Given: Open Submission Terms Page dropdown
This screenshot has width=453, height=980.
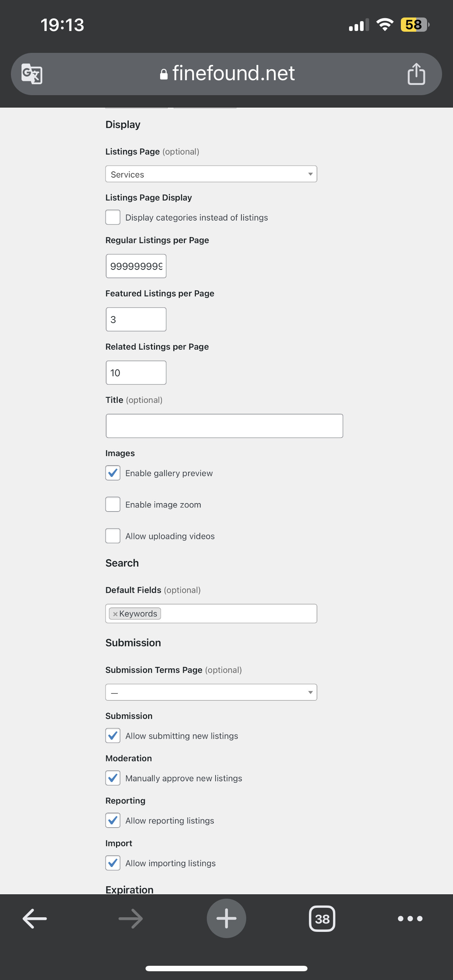Looking at the screenshot, I should [x=211, y=692].
